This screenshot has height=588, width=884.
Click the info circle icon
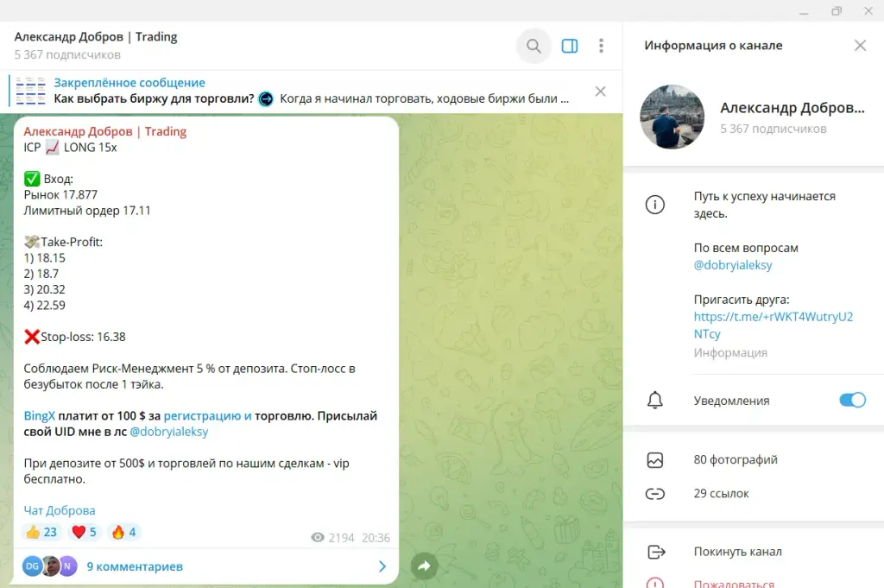point(654,204)
